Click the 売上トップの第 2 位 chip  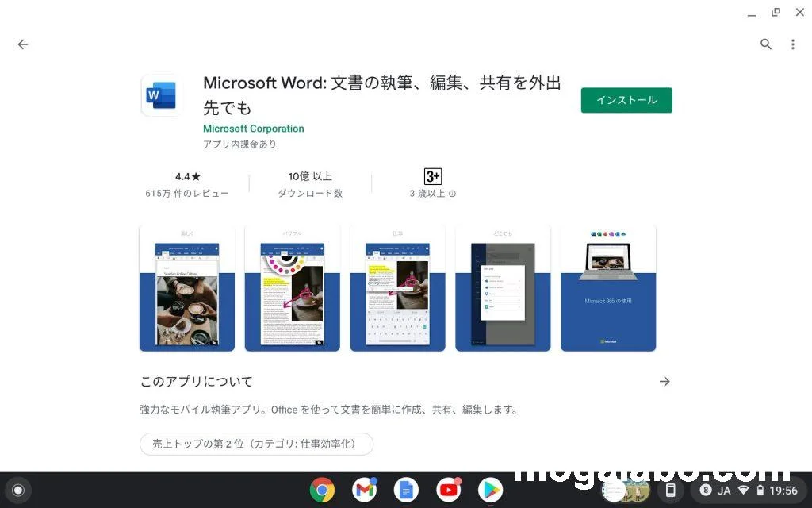(x=256, y=444)
